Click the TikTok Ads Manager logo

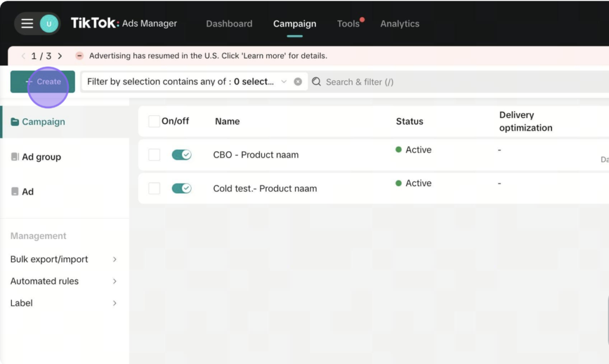124,23
